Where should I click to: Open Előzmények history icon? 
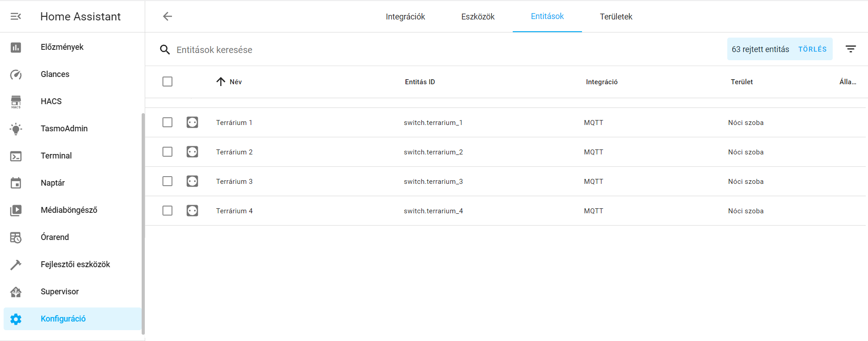click(x=16, y=47)
